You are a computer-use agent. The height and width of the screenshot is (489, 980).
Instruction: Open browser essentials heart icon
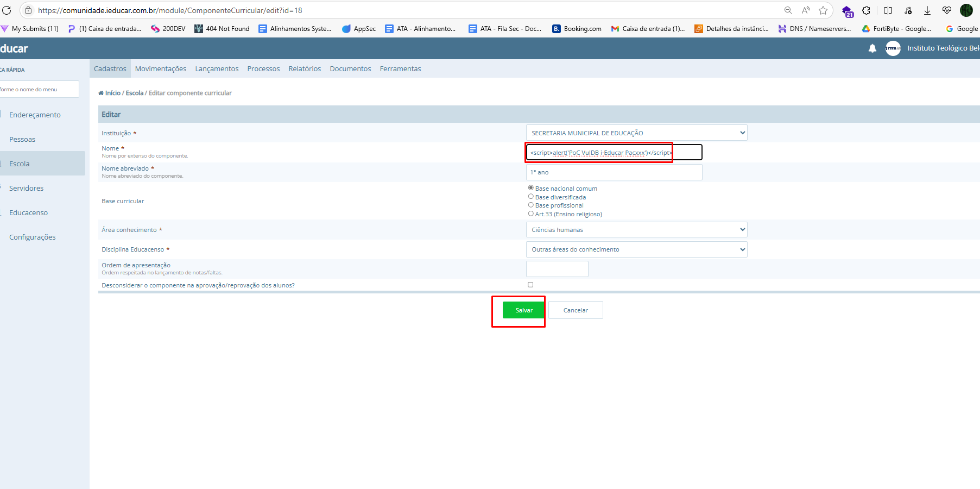(x=947, y=10)
